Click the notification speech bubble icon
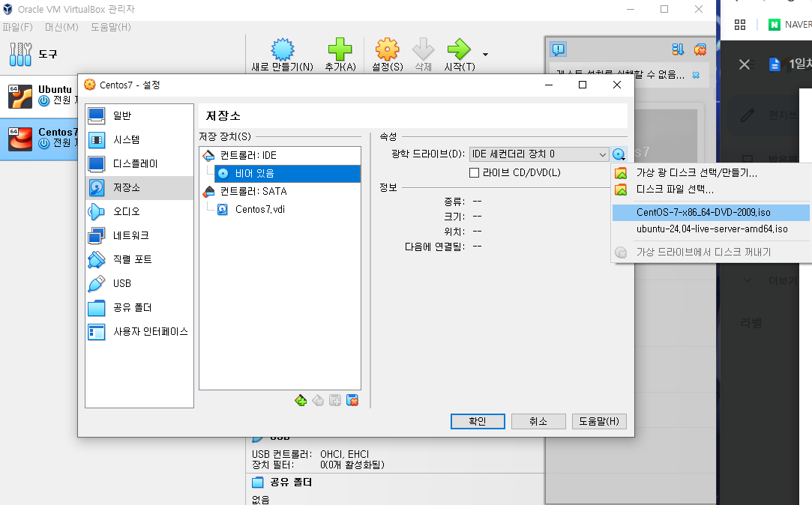This screenshot has height=505, width=812. 559,49
